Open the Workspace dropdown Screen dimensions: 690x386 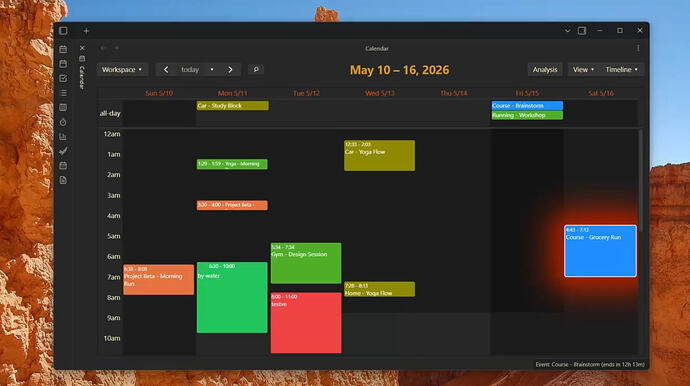click(x=122, y=70)
